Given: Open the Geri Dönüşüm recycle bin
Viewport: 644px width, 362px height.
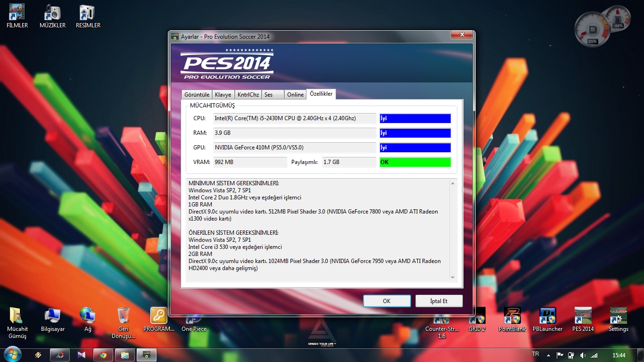Looking at the screenshot, I should 124,323.
